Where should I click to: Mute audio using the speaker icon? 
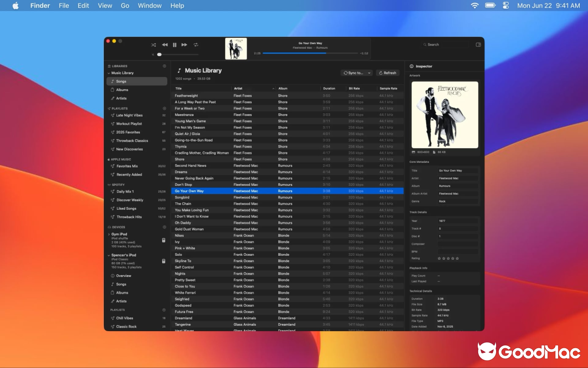[153, 54]
